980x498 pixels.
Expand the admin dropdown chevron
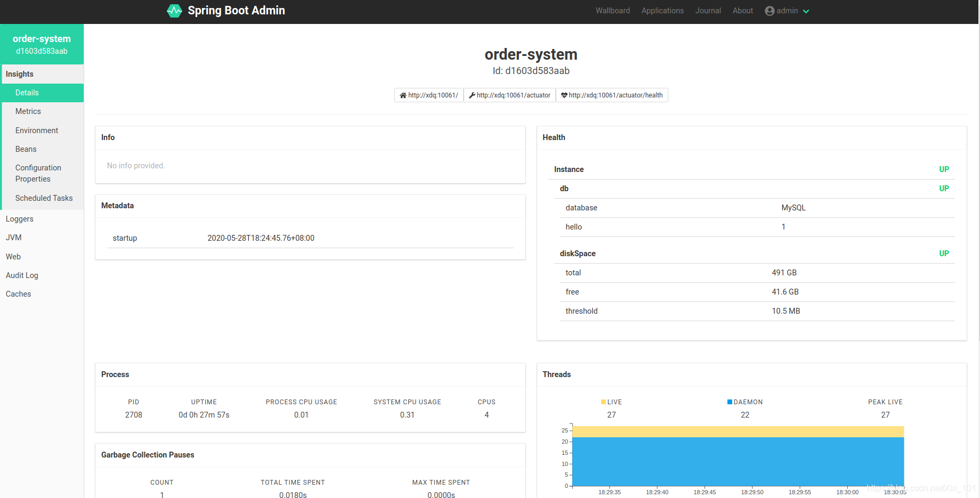(x=806, y=11)
